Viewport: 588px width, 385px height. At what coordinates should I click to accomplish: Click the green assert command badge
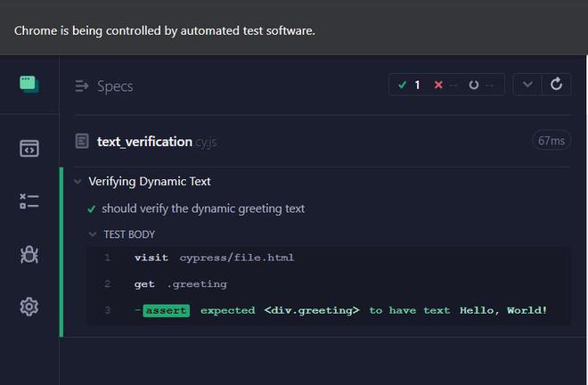[167, 310]
